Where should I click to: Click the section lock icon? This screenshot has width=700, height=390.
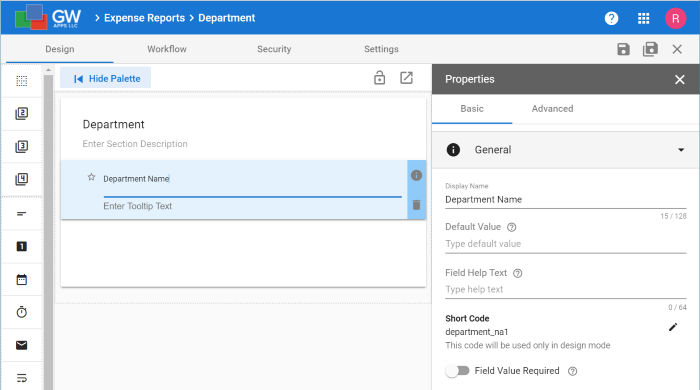click(x=379, y=78)
